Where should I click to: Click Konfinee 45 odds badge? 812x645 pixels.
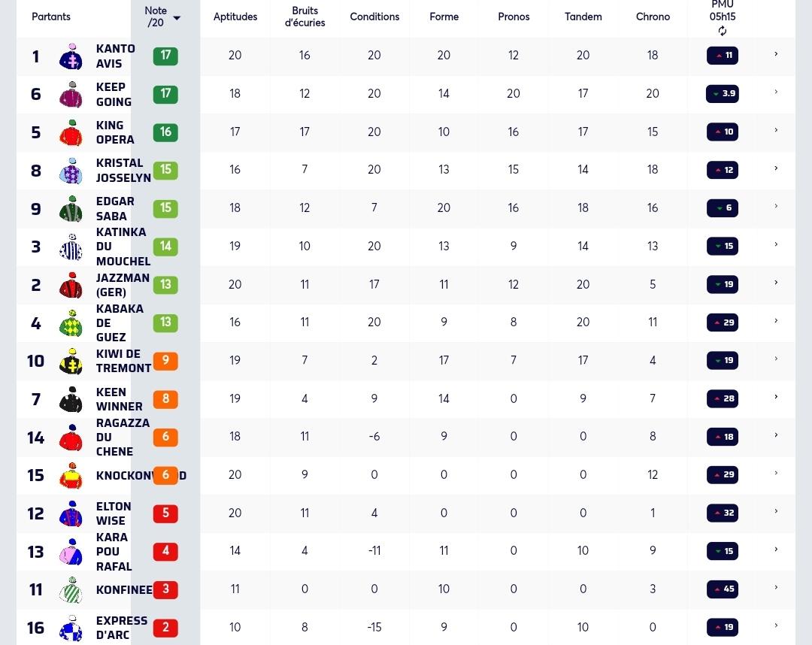723,589
